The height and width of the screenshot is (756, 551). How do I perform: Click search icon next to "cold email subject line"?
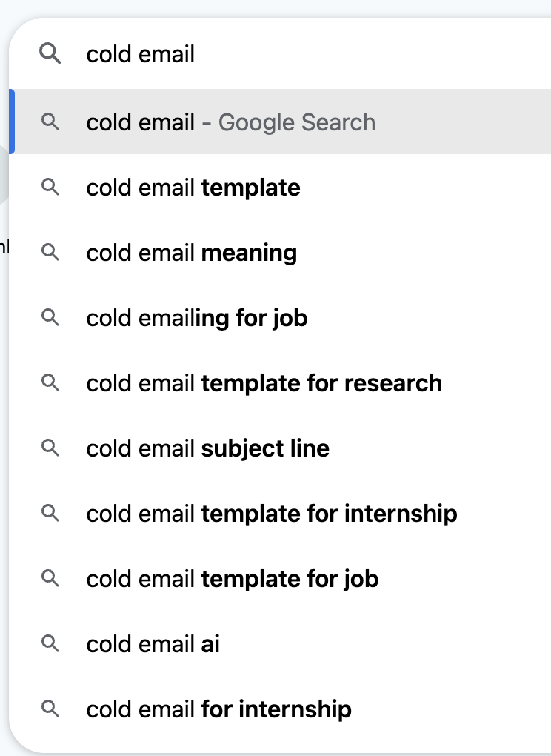[x=50, y=448]
